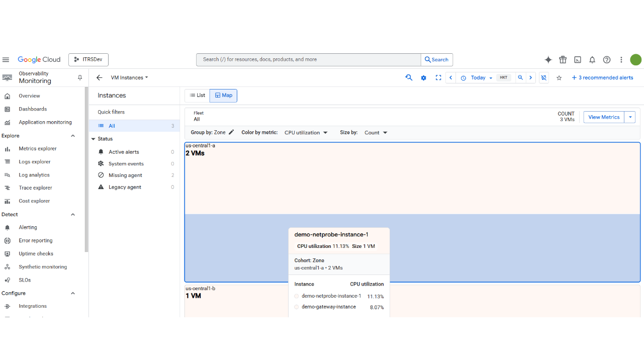Click demo-gateway-instance row in tooltip
644x362 pixels.
coord(339,307)
